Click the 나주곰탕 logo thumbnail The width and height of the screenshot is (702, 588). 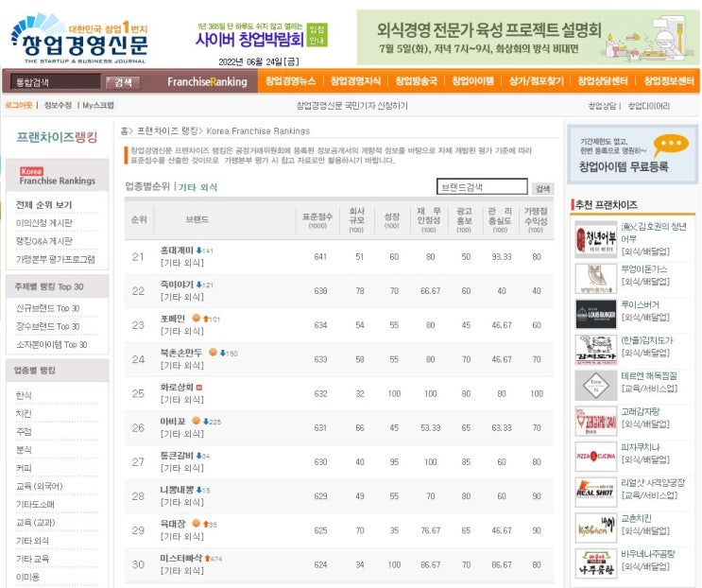[x=596, y=563]
